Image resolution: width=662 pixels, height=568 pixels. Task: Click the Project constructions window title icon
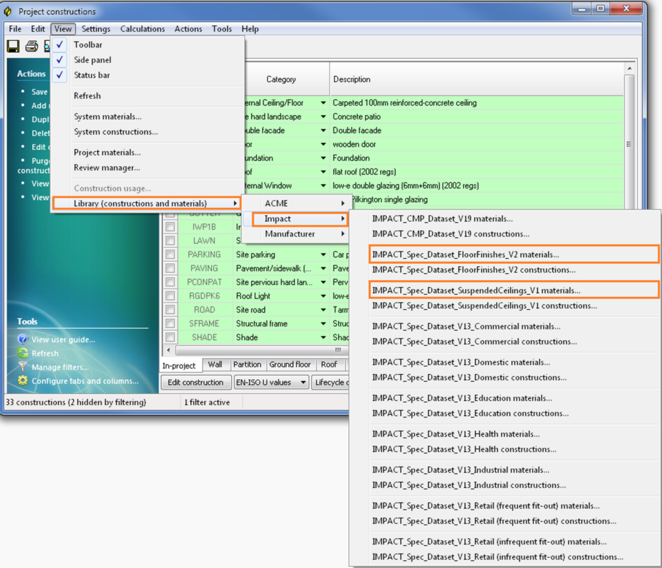click(10, 9)
